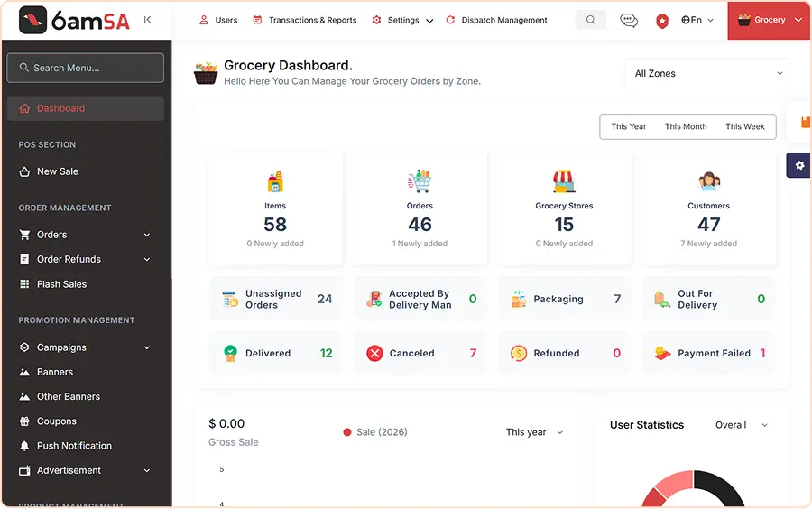This screenshot has width=812, height=509.
Task: Click the Items jar icon
Action: pyautogui.click(x=275, y=181)
